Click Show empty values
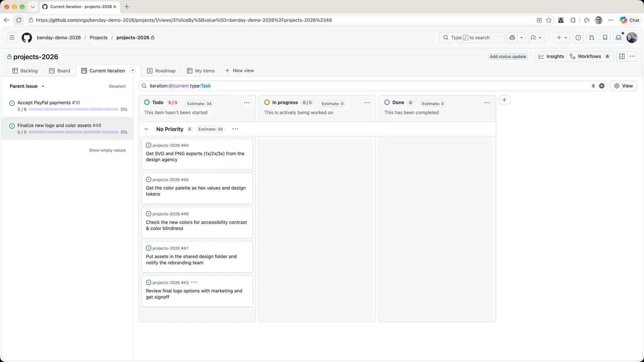The height and width of the screenshot is (362, 644). tap(107, 150)
